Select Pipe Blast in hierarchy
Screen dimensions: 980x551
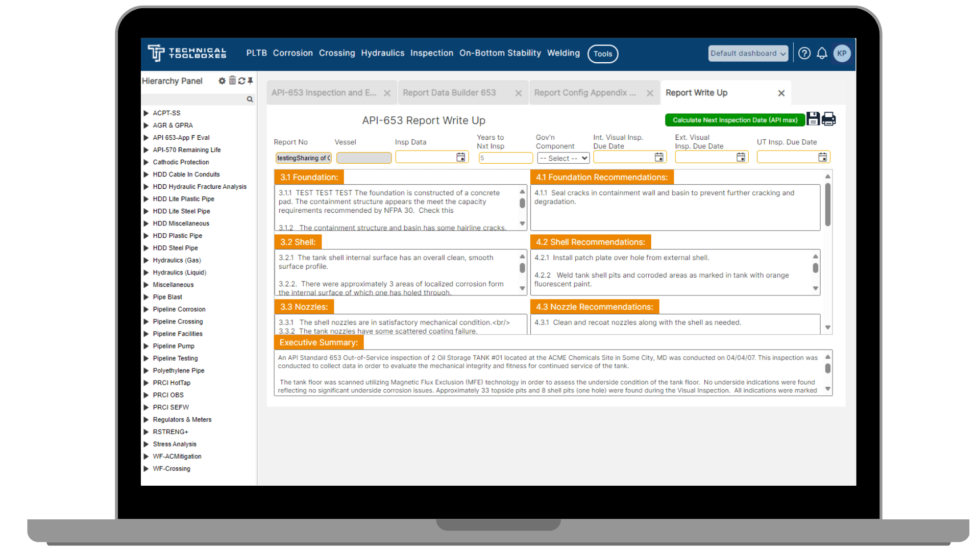(x=167, y=297)
